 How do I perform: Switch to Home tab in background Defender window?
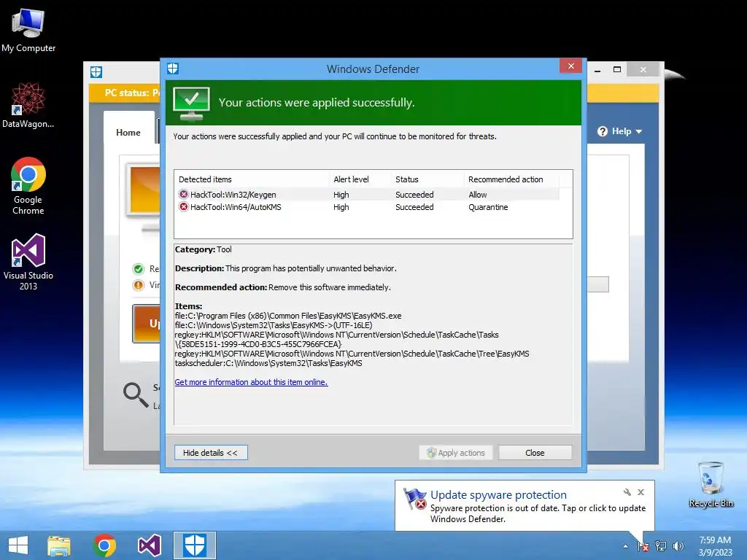coord(128,133)
